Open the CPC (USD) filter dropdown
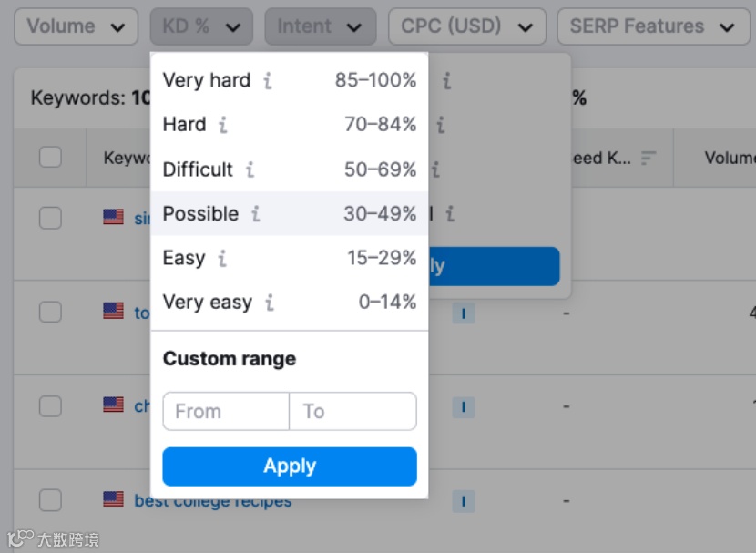Viewport: 756px width, 554px height. click(x=466, y=26)
